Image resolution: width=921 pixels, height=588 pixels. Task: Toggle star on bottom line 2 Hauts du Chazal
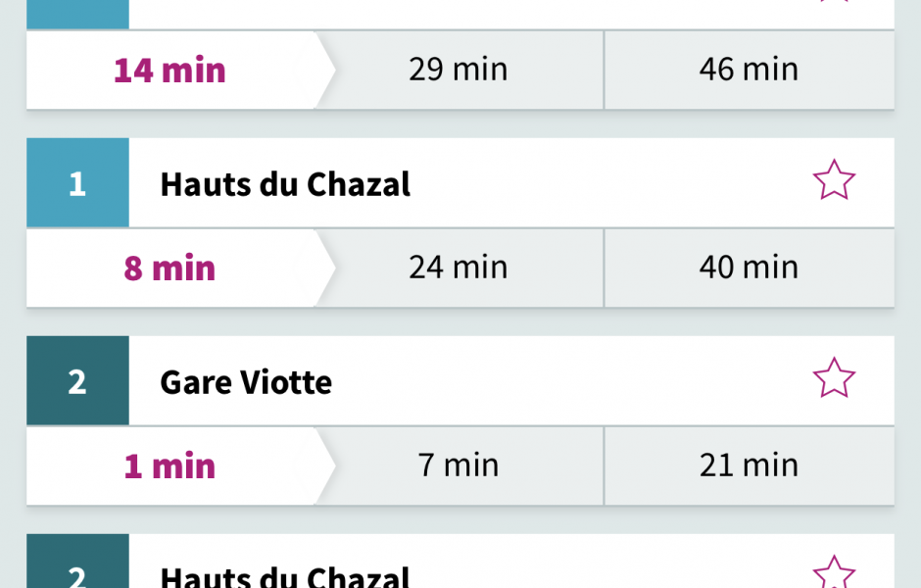coord(834,571)
